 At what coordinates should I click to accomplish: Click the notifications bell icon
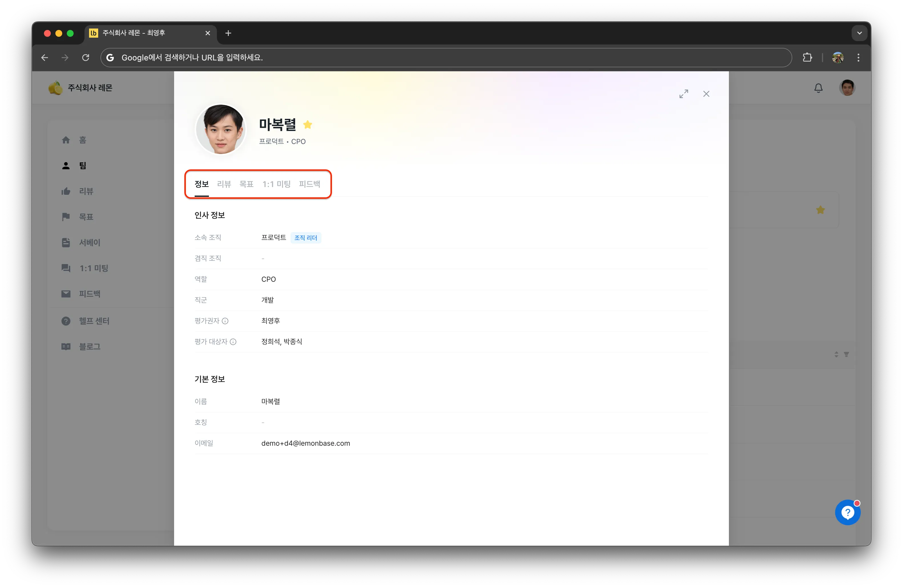tap(819, 88)
